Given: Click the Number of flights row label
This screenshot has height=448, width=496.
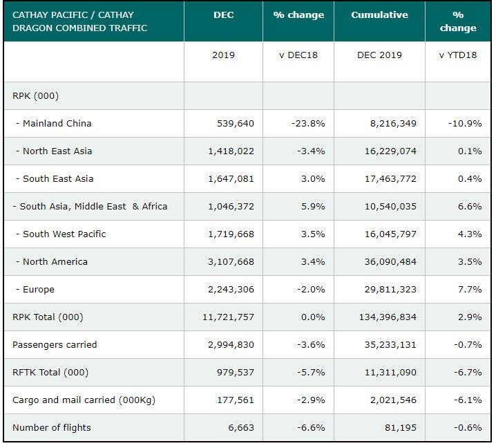Looking at the screenshot, I should (x=53, y=428).
